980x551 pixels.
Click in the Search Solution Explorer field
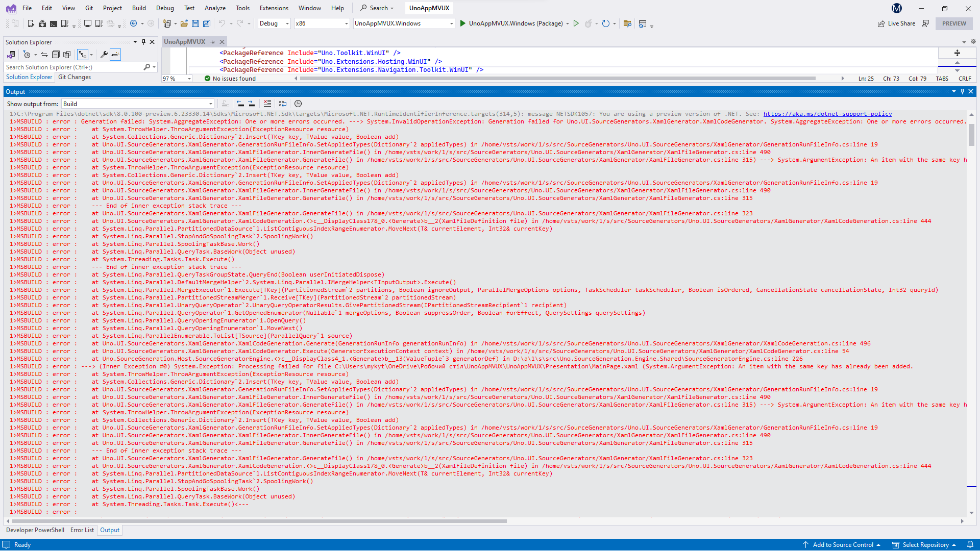tap(71, 67)
